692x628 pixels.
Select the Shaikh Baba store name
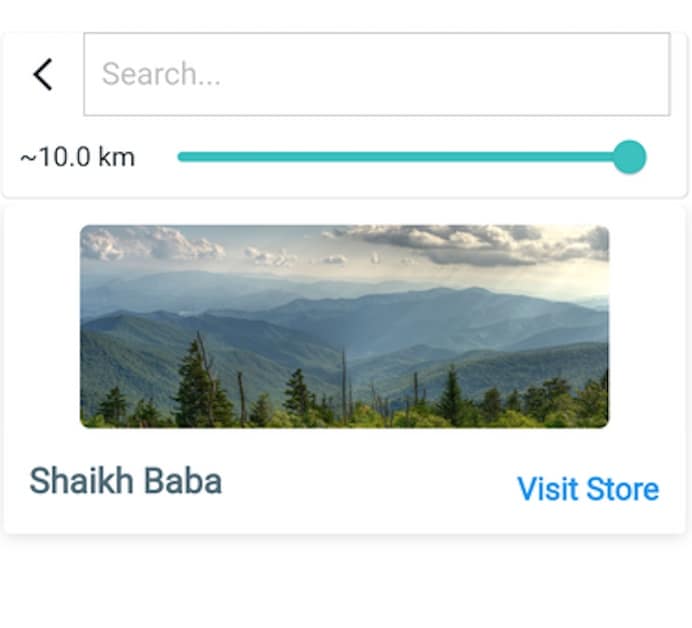tap(125, 481)
